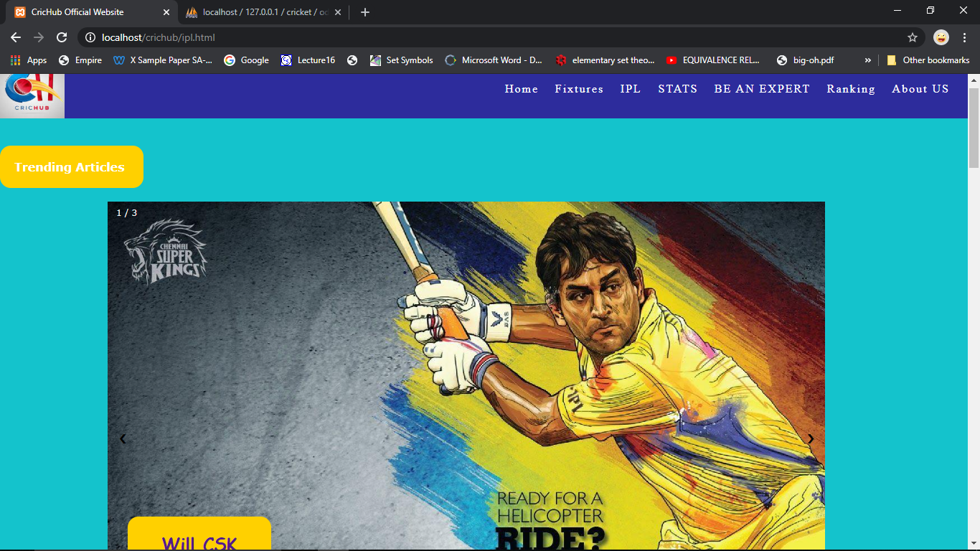Close the localhost phpMyAdmin tab

coord(338,12)
